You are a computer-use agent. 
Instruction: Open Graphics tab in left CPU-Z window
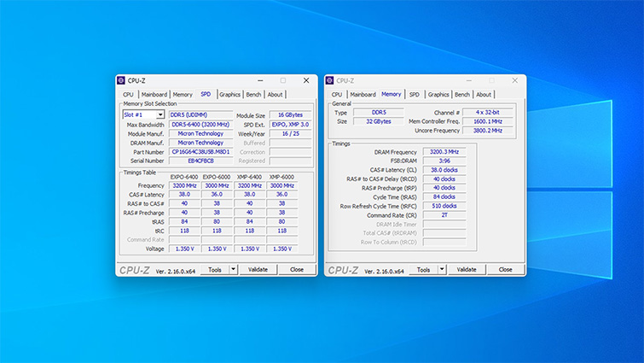tap(229, 95)
